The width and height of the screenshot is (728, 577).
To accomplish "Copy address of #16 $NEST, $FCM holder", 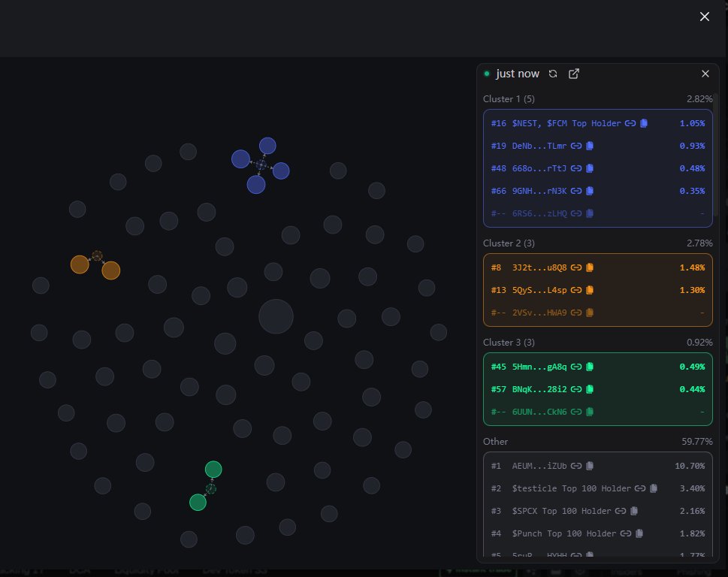I will 644,123.
